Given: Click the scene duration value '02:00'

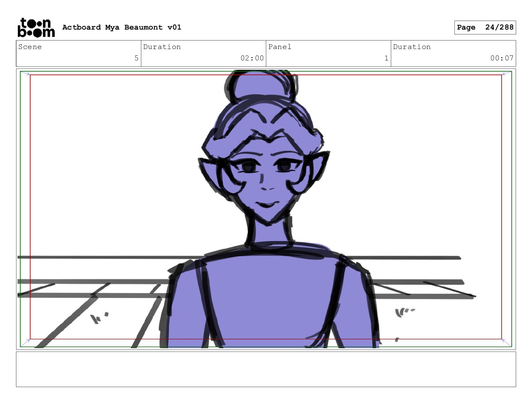Looking at the screenshot, I should (x=252, y=58).
